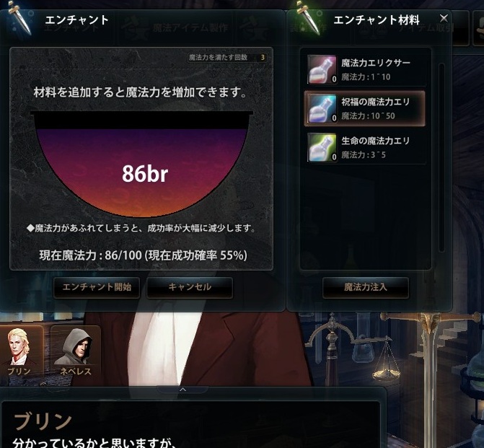The image size is (484, 448).
Task: Click the materials list scrollbar
Action: click(x=441, y=157)
